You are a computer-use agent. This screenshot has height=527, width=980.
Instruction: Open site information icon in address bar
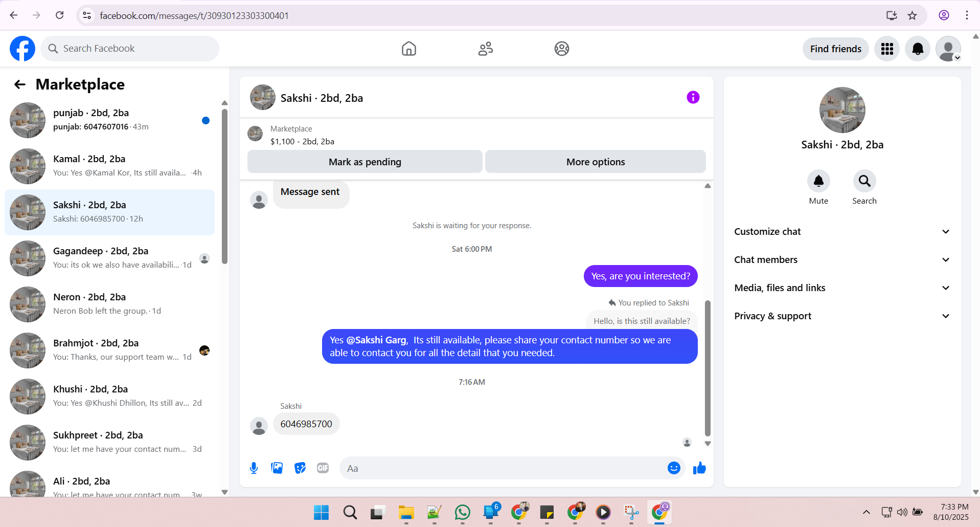click(x=87, y=15)
